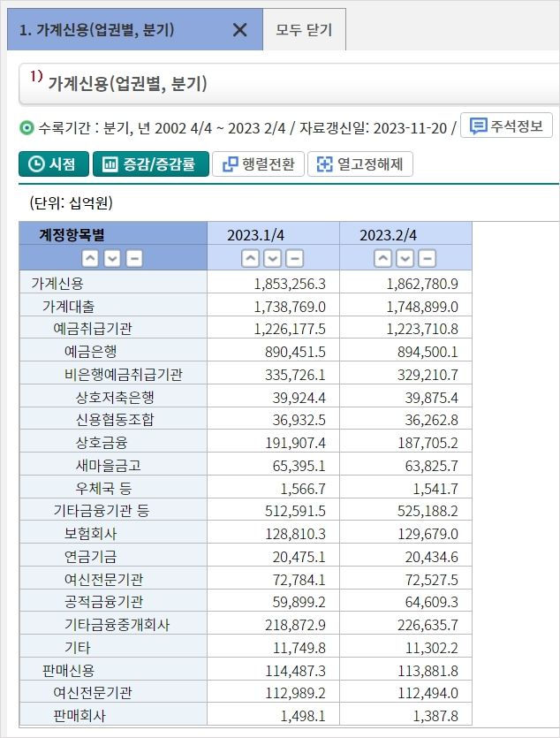Click the value 1,853,256.3
Screen dimensions: 560x738
pos(290,284)
